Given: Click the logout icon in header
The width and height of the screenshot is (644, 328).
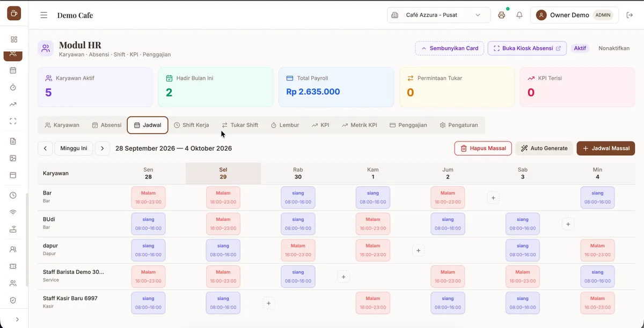Looking at the screenshot, I should pos(630,15).
